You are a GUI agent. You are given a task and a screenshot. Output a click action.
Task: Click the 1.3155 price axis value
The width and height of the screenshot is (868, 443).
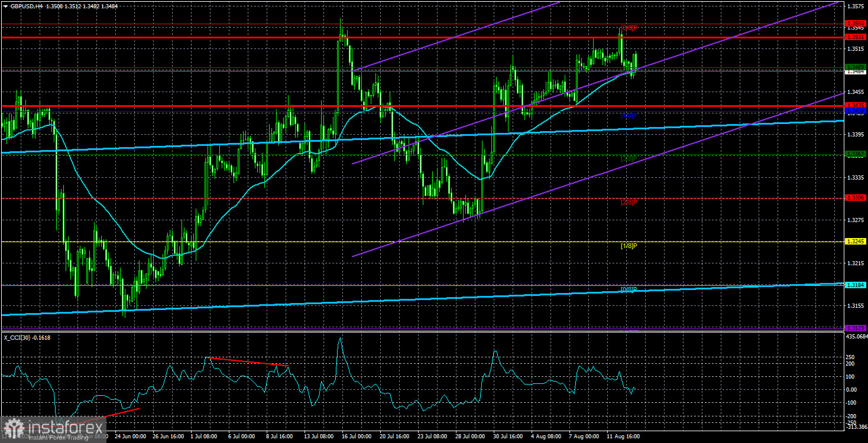point(856,306)
